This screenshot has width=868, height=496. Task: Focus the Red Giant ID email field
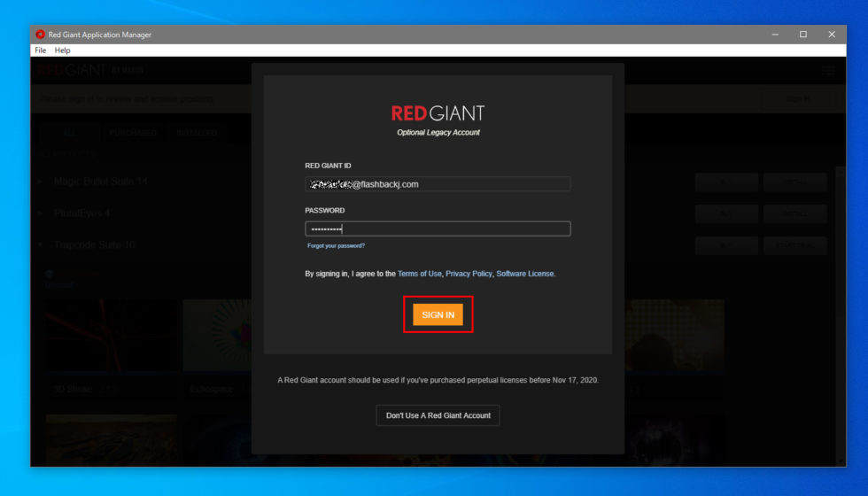pyautogui.click(x=438, y=184)
